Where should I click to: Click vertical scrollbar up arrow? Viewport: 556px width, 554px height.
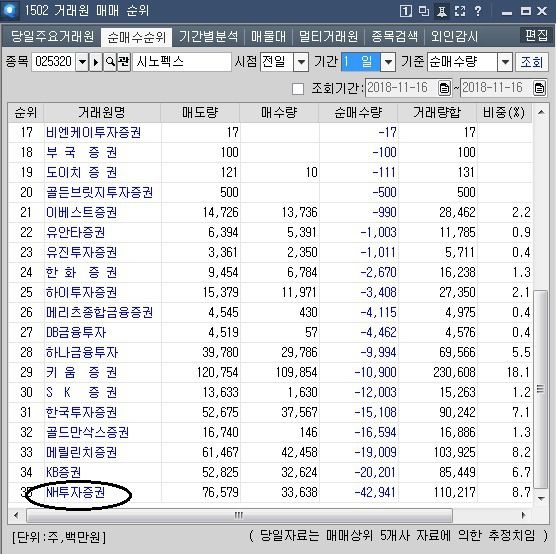click(x=541, y=112)
